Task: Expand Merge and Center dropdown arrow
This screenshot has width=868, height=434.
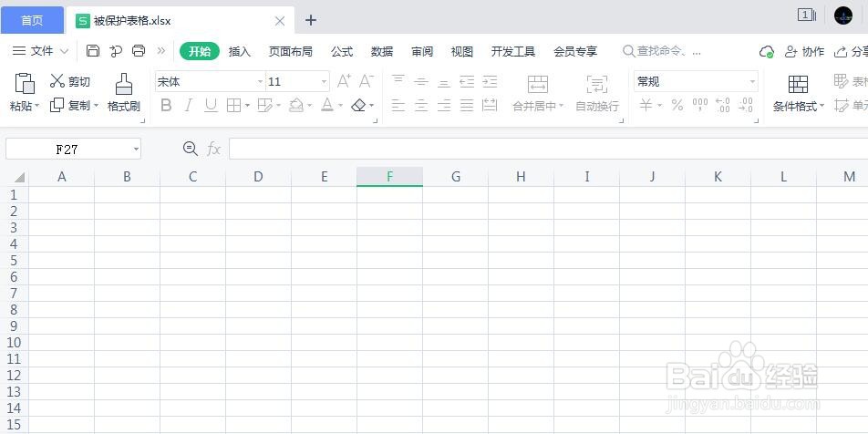Action: pos(561,106)
